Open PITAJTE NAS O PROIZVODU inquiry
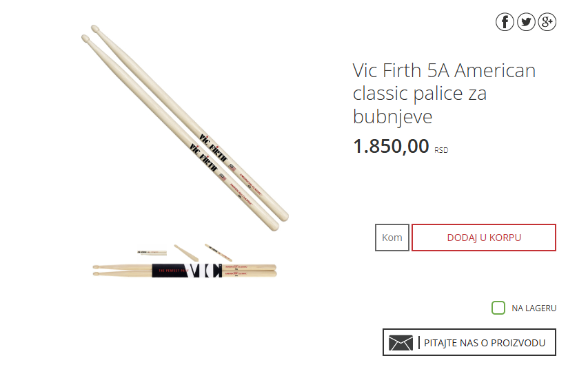The width and height of the screenshot is (588, 378). click(469, 342)
